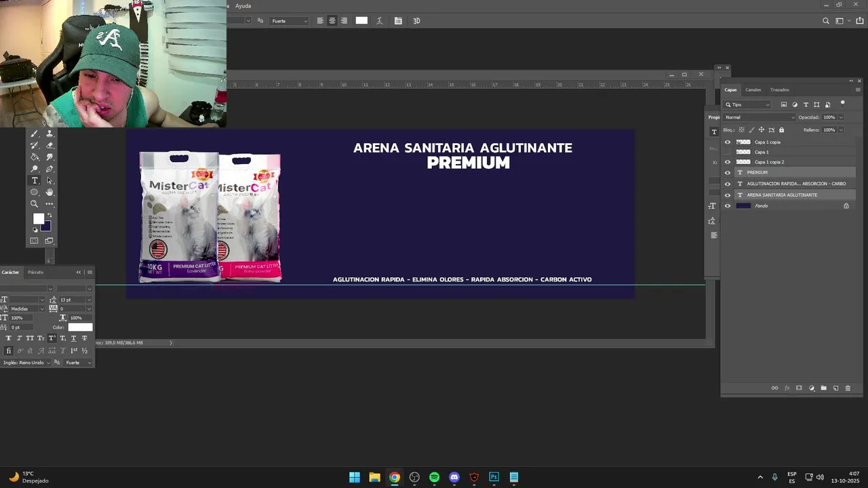Screen dimensions: 868x488
Task: Filter layers by shape layers icon
Action: (816, 104)
